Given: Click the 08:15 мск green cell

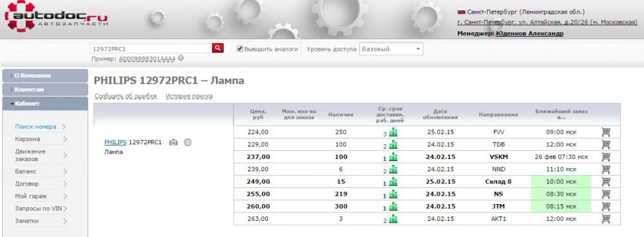Looking at the screenshot, I should (561, 206).
